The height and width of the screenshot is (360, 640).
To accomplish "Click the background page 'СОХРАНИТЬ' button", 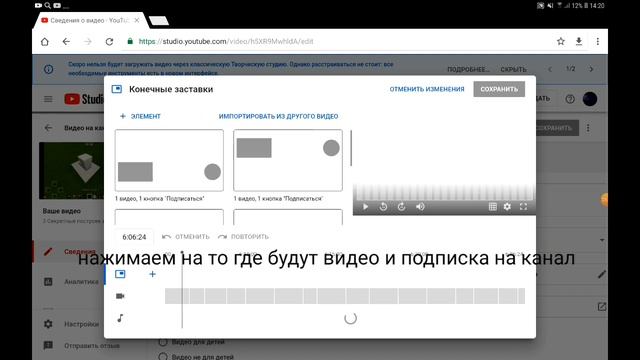I will tap(557, 128).
